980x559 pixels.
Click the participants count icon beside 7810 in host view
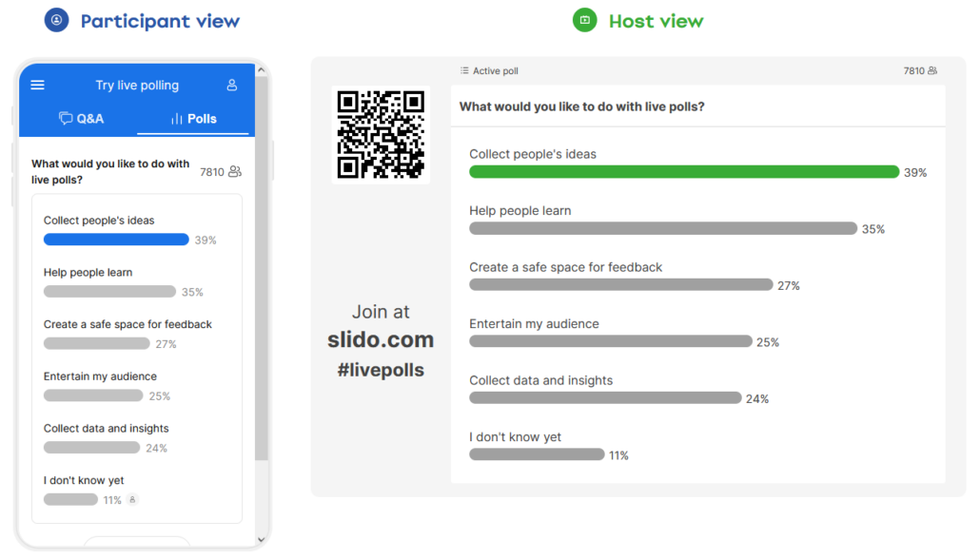coord(932,71)
